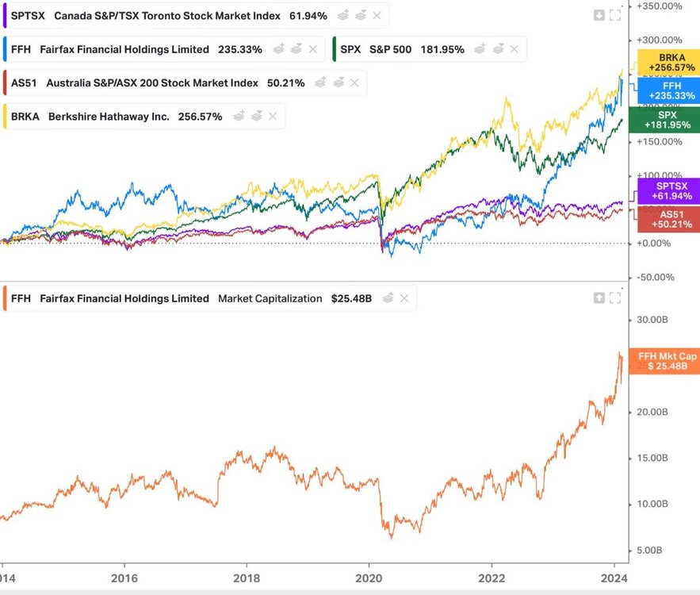Click the '181.95%' value in the SPX legend
700x595 pixels.
click(442, 49)
